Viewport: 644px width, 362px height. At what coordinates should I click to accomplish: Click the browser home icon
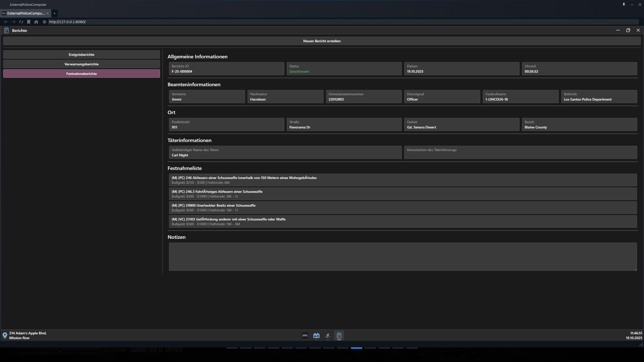pos(36,22)
